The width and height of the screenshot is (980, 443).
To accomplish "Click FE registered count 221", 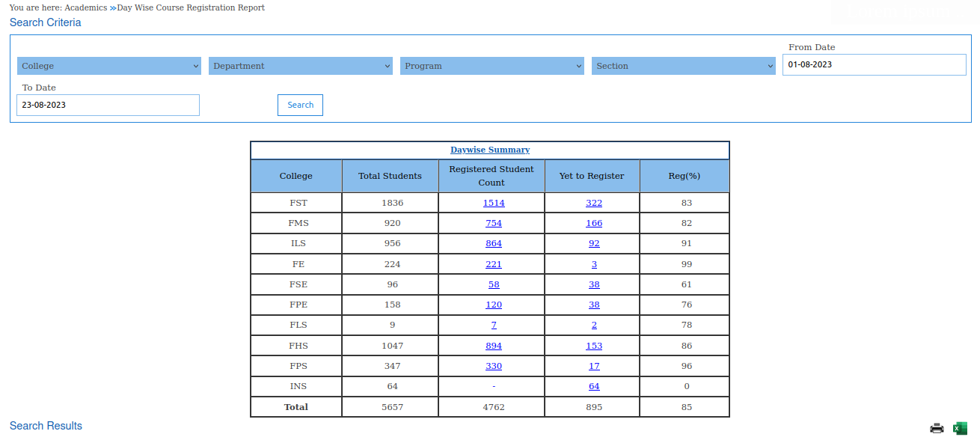I will pos(494,264).
